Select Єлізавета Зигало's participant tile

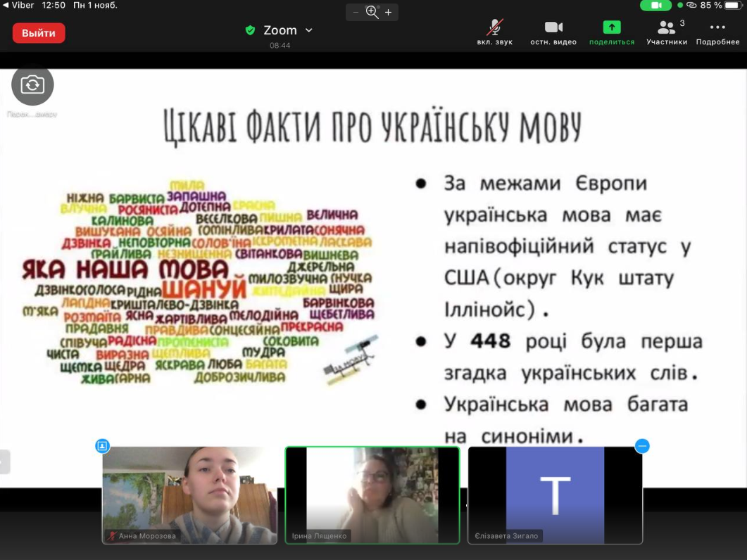[x=555, y=495]
